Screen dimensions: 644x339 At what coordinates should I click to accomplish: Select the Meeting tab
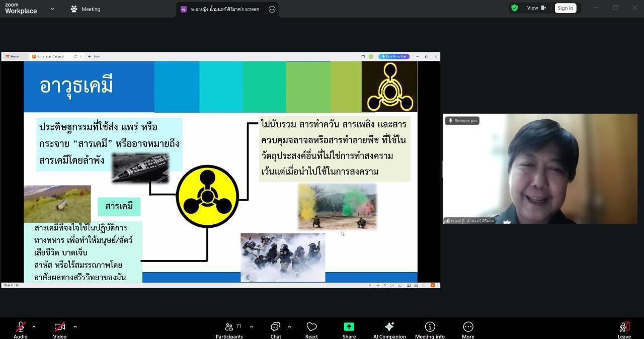pyautogui.click(x=86, y=9)
